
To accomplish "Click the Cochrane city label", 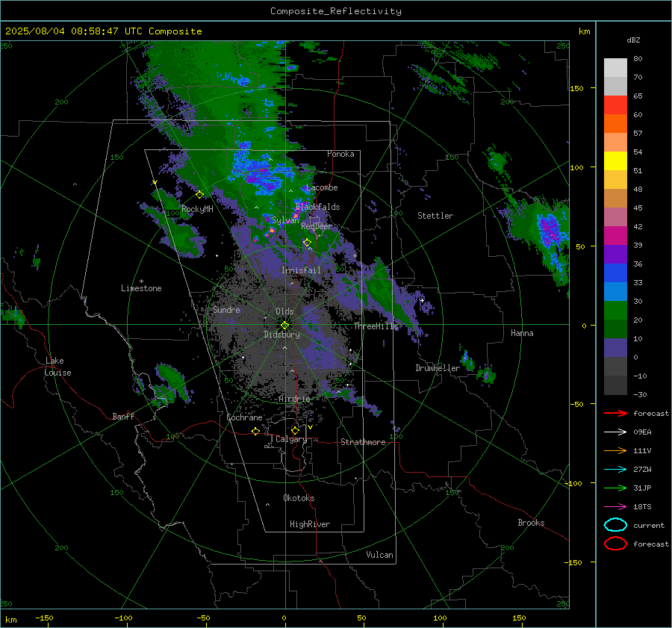I will pyautogui.click(x=244, y=417).
